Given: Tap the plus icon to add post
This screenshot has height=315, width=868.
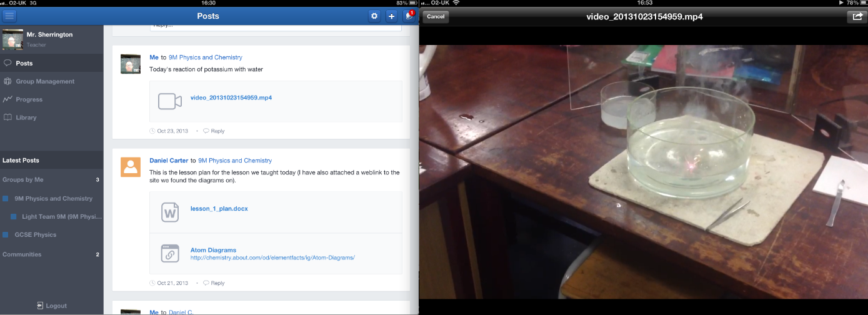Looking at the screenshot, I should pos(392,16).
